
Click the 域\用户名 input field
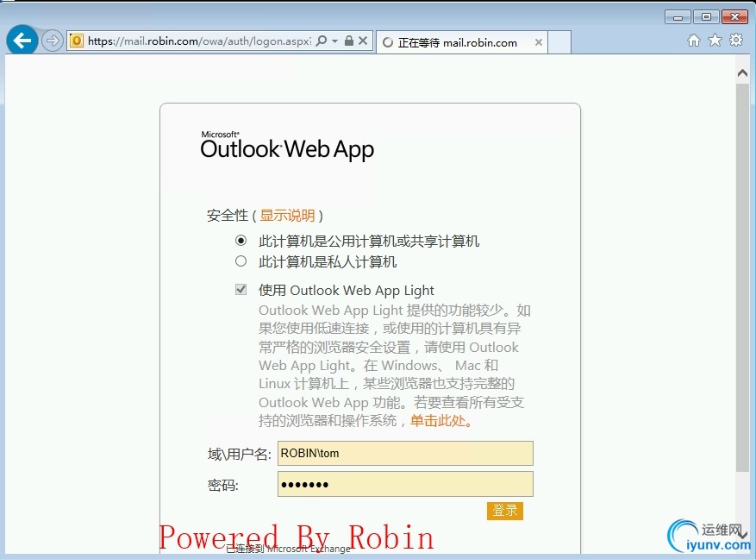click(405, 454)
